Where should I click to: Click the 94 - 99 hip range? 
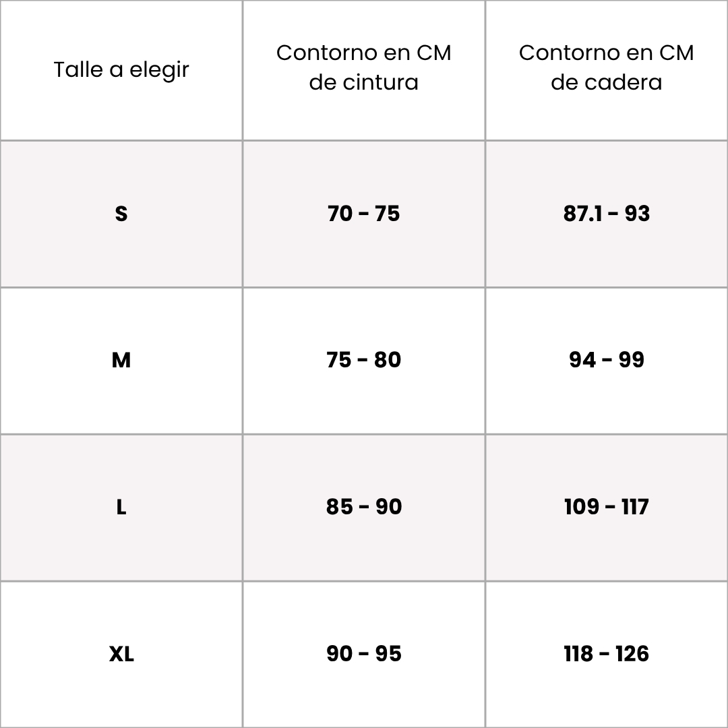606,360
